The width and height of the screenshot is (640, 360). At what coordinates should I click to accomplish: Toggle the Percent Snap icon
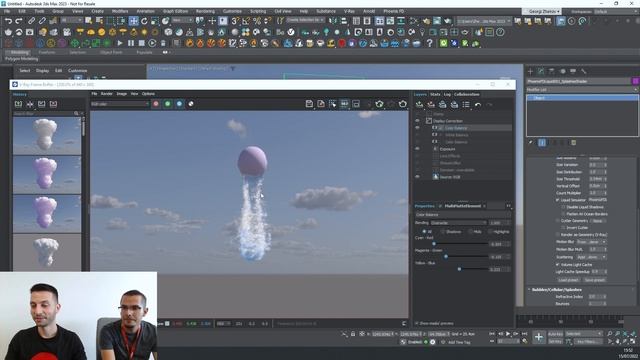point(257,21)
